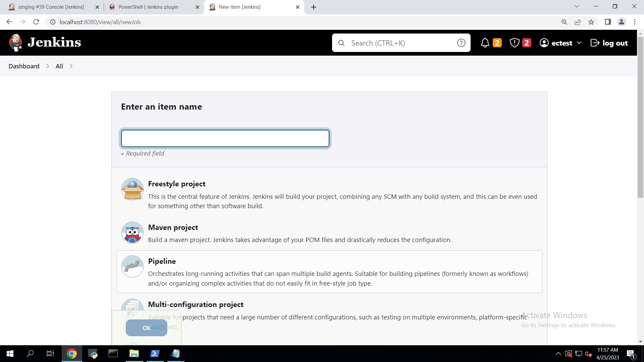
Task: Go to the Dashboard breadcrumb link
Action: pos(24,66)
